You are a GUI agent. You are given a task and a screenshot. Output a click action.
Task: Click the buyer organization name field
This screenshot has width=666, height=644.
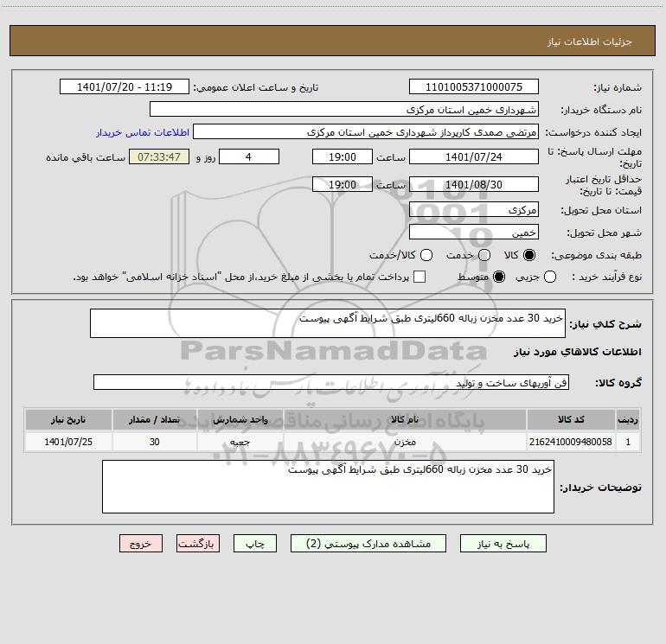click(344, 110)
